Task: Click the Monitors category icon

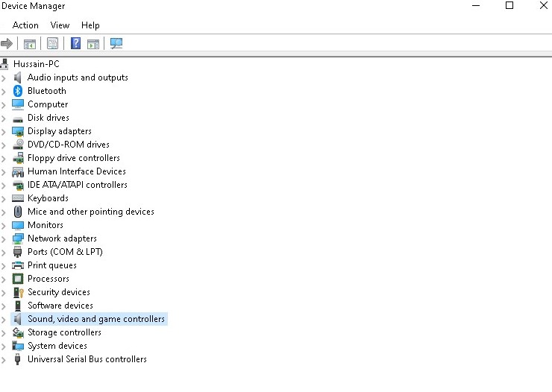Action: (x=19, y=225)
